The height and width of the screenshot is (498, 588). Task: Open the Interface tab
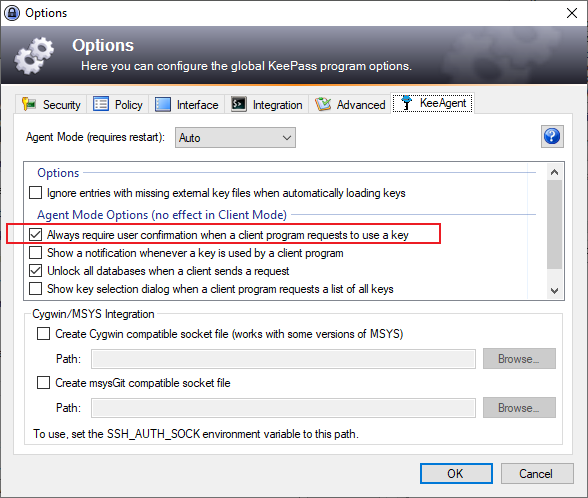186,104
